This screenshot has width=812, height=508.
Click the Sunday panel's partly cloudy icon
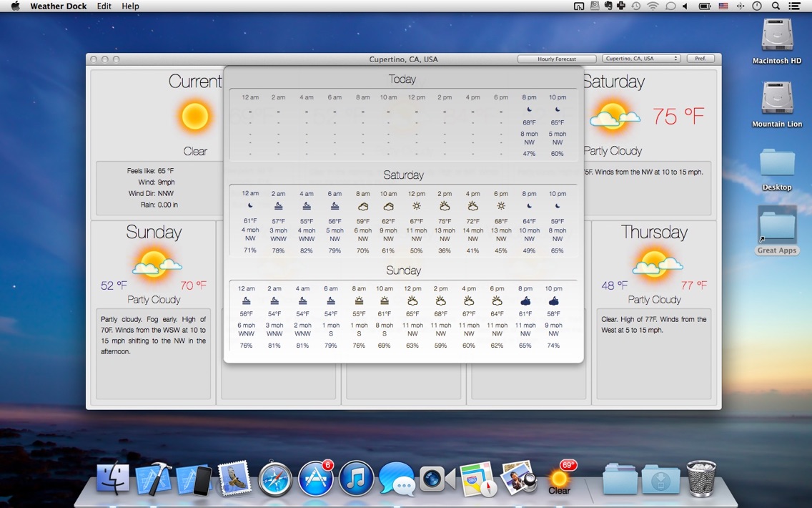click(156, 264)
